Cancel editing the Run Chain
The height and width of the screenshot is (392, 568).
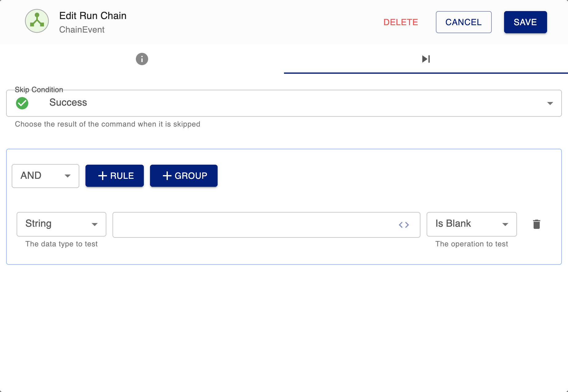tap(463, 22)
